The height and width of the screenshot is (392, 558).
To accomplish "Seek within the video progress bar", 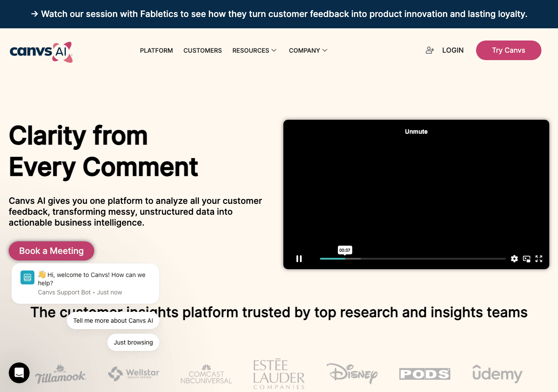I will point(413,259).
